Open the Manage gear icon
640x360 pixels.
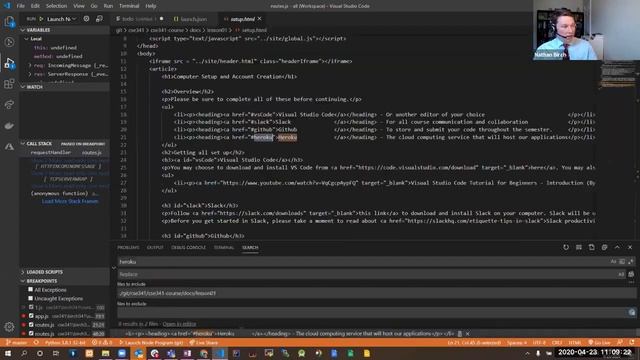tap(9, 327)
